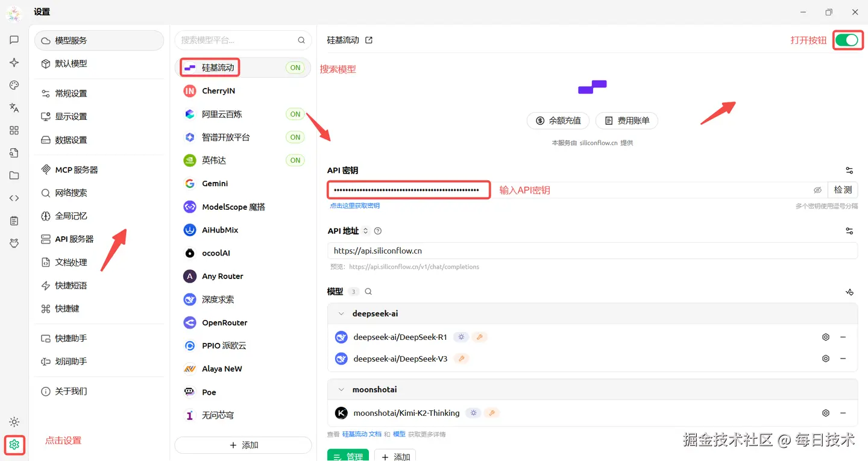
Task: Click the user avatar at top left
Action: click(x=14, y=14)
